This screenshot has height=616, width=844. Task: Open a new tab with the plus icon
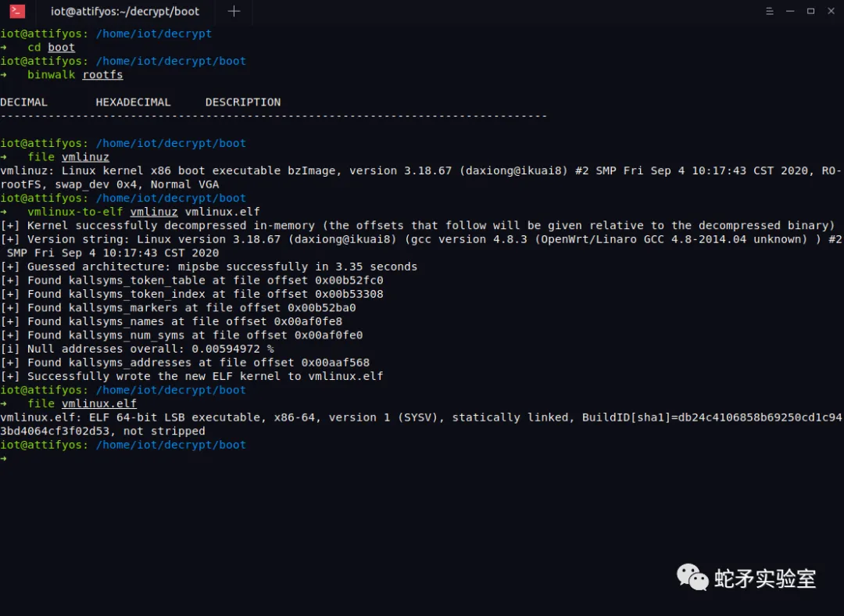(x=234, y=11)
